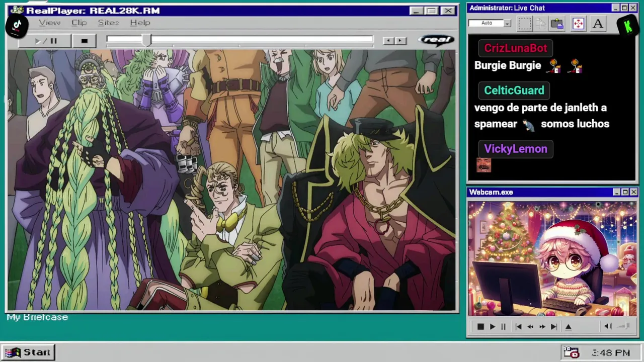The height and width of the screenshot is (362, 644).
Task: Stop playback in RealPlayer
Action: [85, 41]
